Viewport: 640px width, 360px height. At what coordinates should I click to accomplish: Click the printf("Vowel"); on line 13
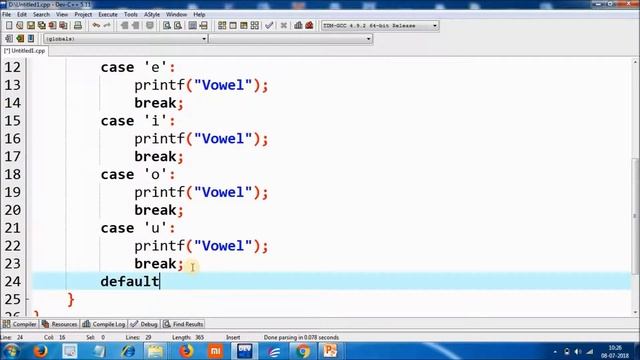pos(201,85)
